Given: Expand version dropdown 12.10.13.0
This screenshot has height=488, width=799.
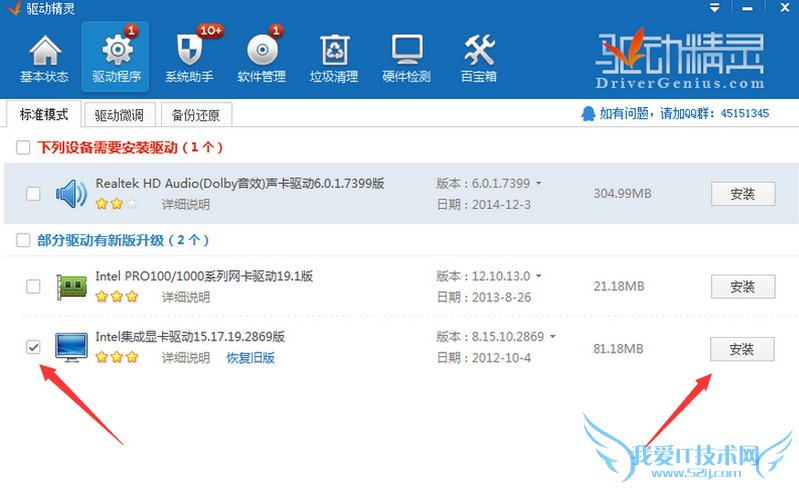Looking at the screenshot, I should coord(539,276).
